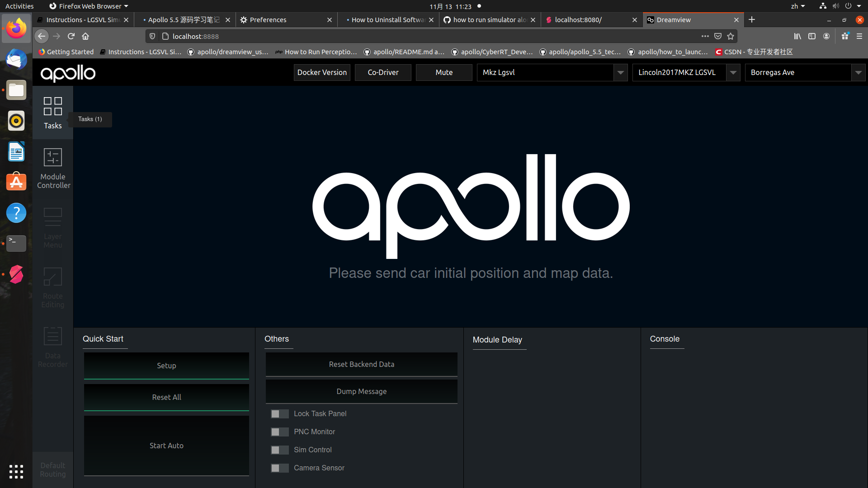Open the Activities menu

(19, 6)
